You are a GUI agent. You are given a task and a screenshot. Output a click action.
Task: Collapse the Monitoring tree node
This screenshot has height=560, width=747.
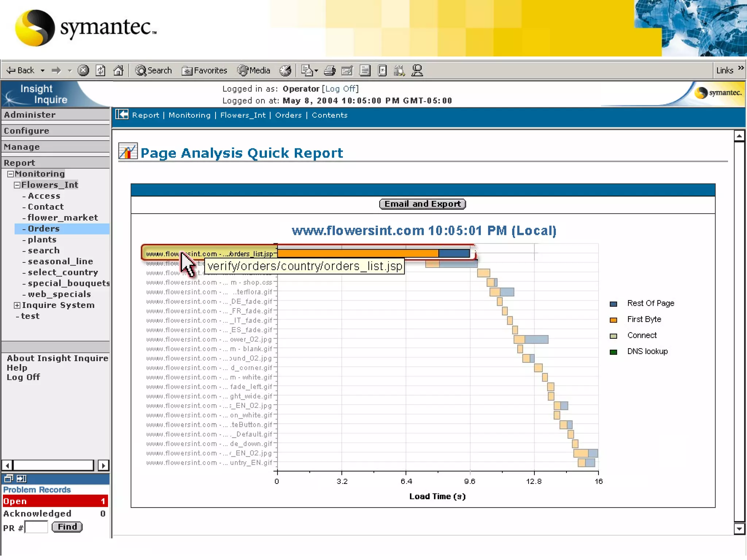[11, 174]
